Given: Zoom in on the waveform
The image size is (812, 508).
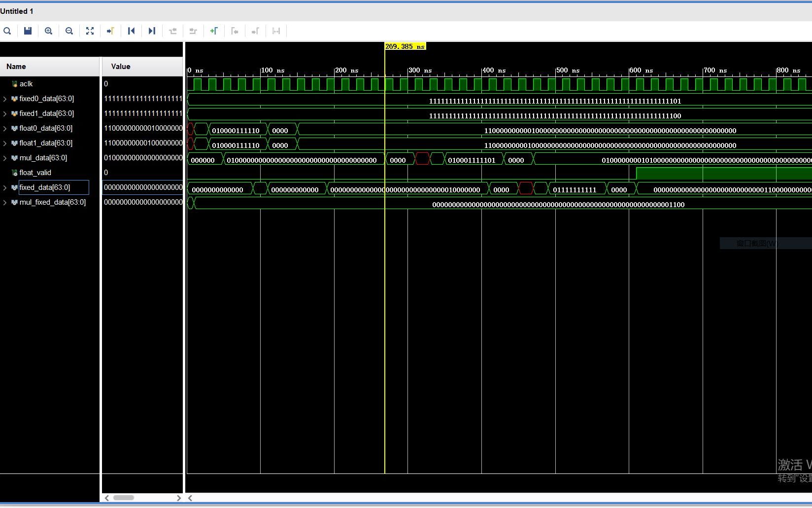Looking at the screenshot, I should [x=48, y=31].
